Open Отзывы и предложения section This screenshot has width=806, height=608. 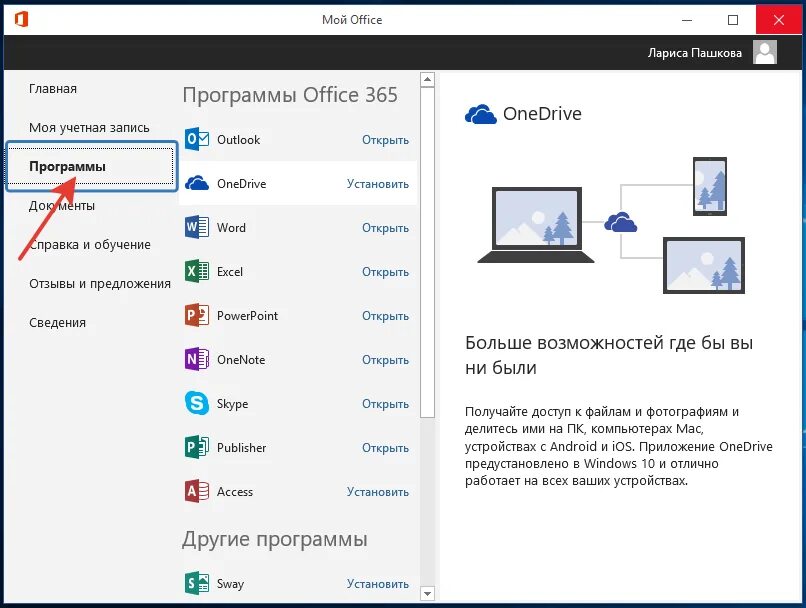coord(100,284)
